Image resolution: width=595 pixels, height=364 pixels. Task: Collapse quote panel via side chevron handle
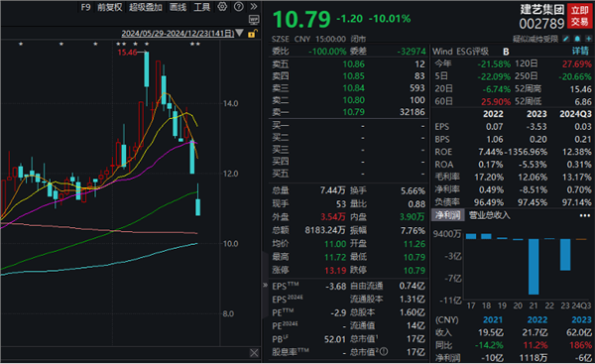pyautogui.click(x=265, y=285)
